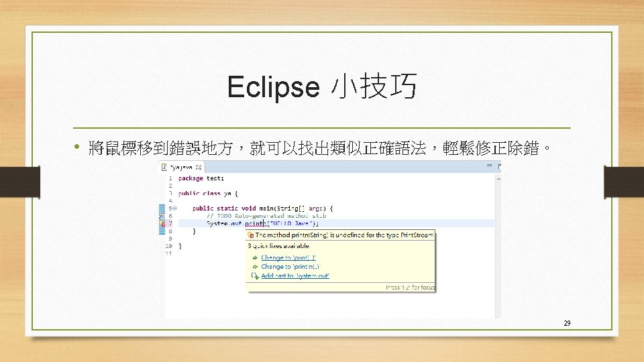Click the error quick-fix marker on line 7
644x362 pixels.
tap(162, 224)
